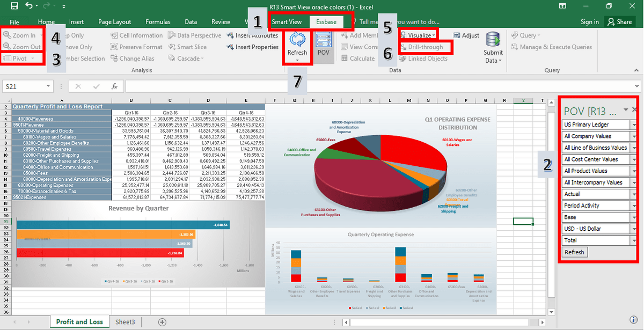Undo the last action
This screenshot has height=330, width=644.
28,6
